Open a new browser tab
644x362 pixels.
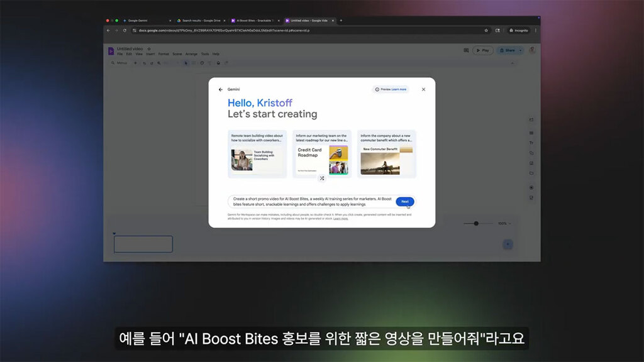pos(341,21)
